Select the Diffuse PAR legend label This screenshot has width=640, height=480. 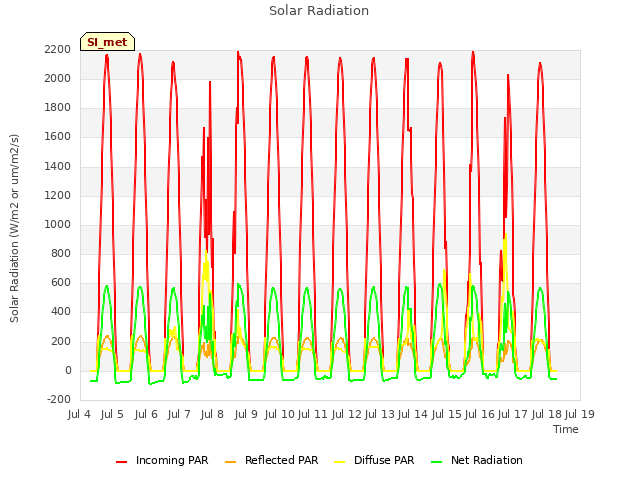pos(384,460)
